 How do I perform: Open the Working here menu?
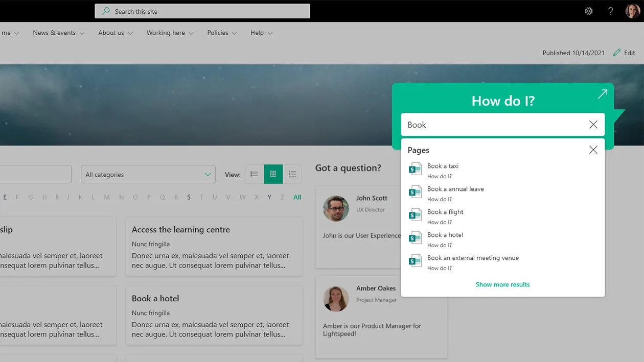pyautogui.click(x=166, y=33)
